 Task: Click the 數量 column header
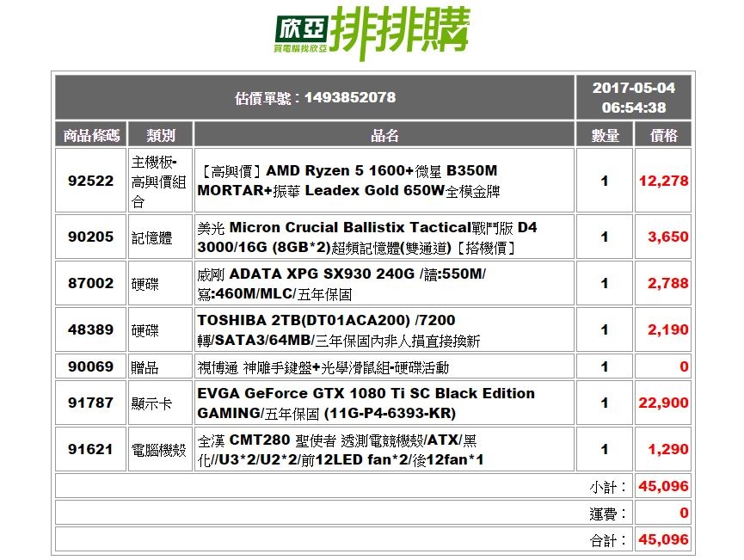[x=605, y=135]
